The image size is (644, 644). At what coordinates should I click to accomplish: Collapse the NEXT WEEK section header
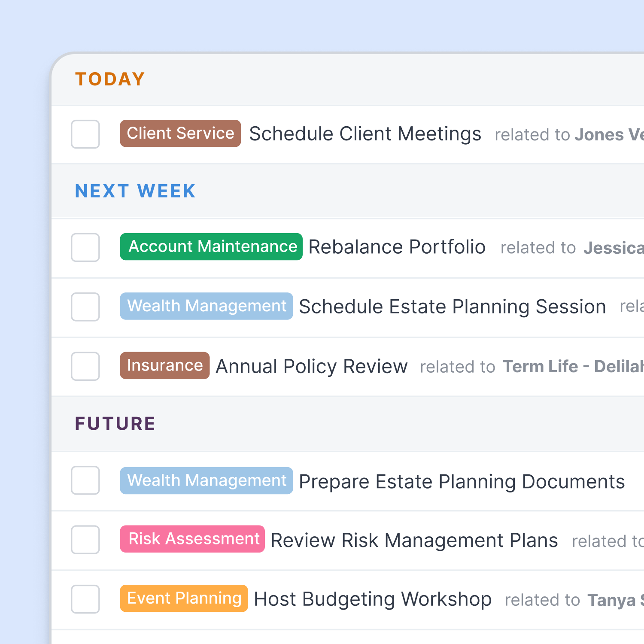point(135,191)
